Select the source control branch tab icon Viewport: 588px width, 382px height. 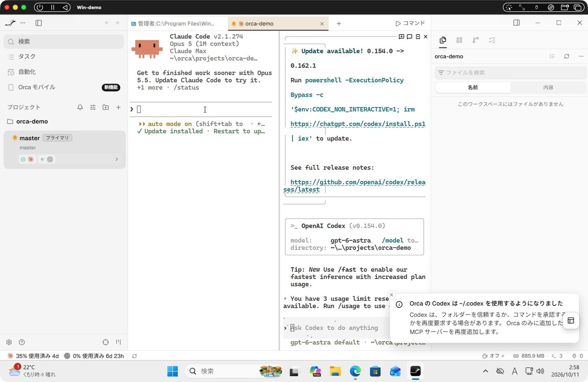(476, 40)
